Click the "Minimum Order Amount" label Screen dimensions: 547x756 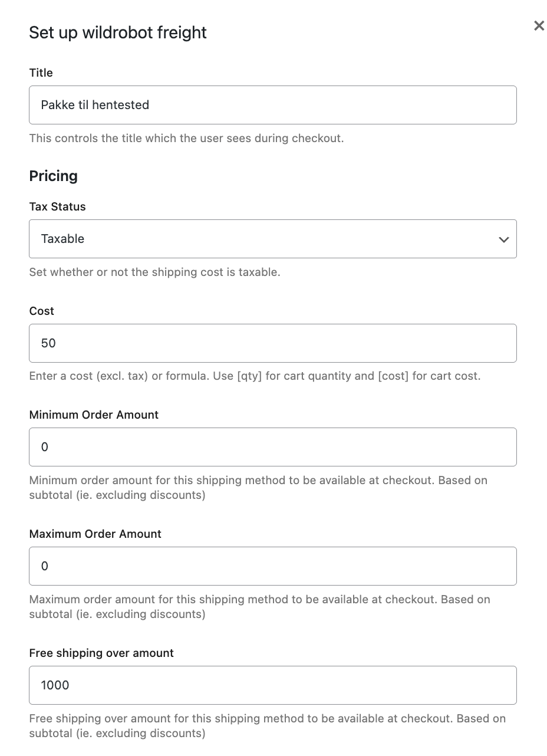pyautogui.click(x=94, y=415)
